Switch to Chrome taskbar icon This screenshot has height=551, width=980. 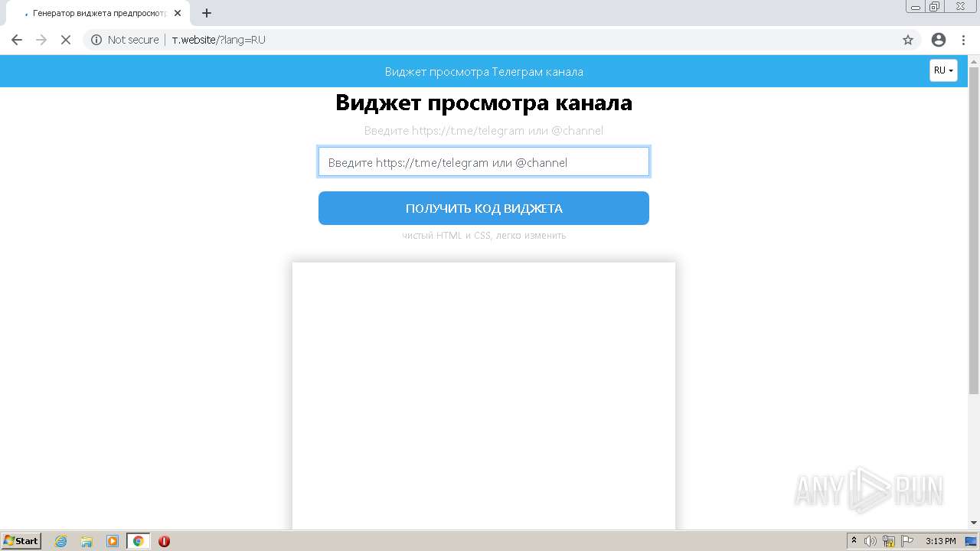coord(138,541)
